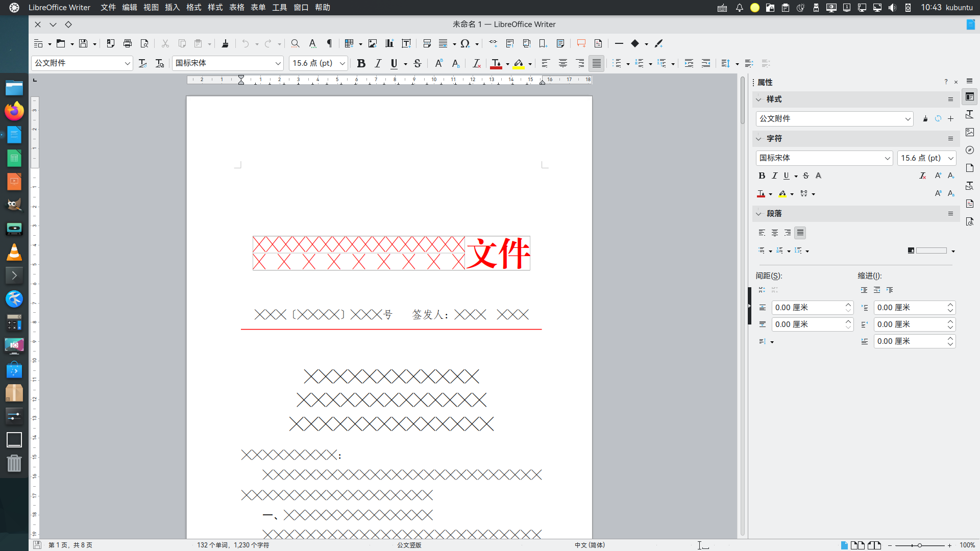Screen dimensions: 980x551
Task: Toggle Justified alignment in toolbar
Action: tap(596, 63)
